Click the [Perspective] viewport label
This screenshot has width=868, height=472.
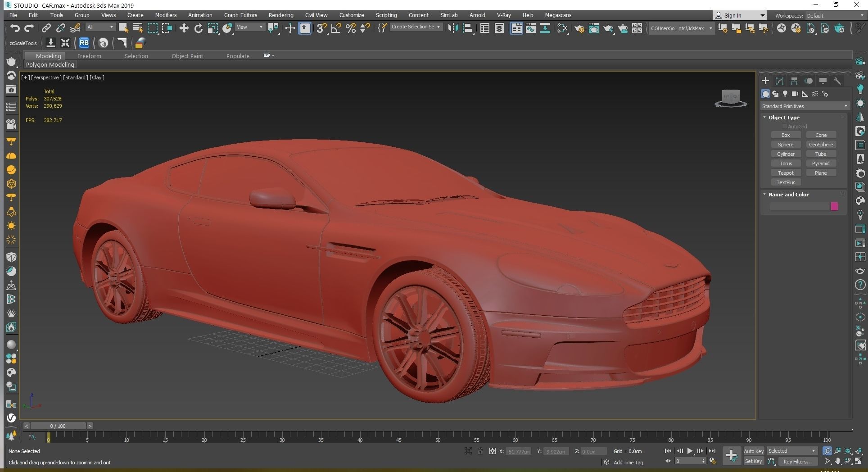coord(46,77)
